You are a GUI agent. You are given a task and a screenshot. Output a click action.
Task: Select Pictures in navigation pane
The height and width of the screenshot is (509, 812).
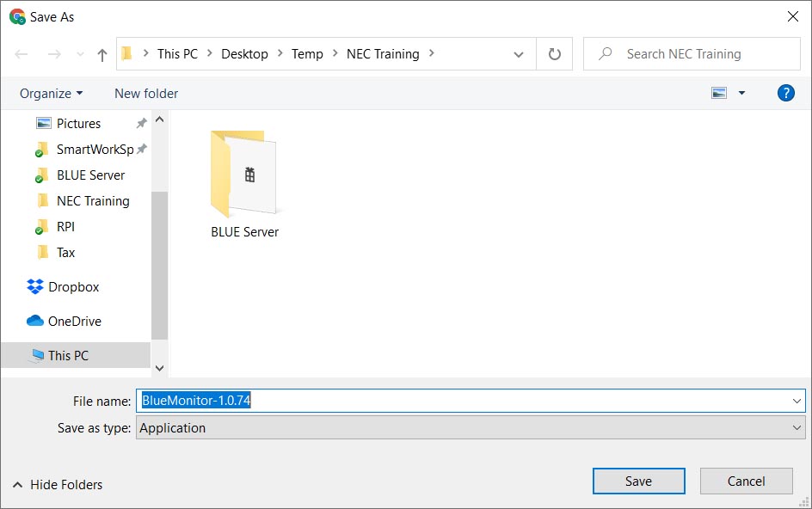[x=79, y=123]
